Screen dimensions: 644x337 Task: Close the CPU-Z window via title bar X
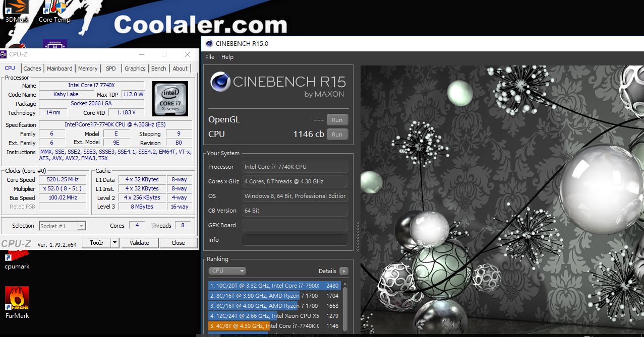pyautogui.click(x=188, y=54)
